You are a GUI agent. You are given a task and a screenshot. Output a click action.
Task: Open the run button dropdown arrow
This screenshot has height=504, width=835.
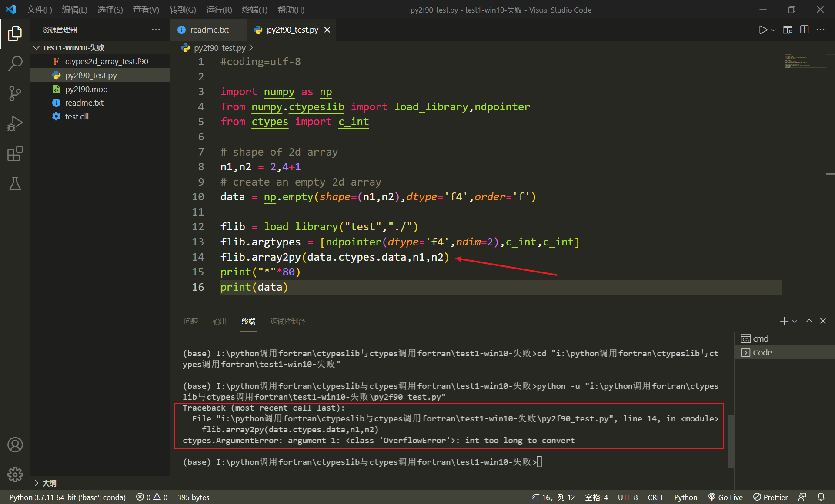pos(773,30)
